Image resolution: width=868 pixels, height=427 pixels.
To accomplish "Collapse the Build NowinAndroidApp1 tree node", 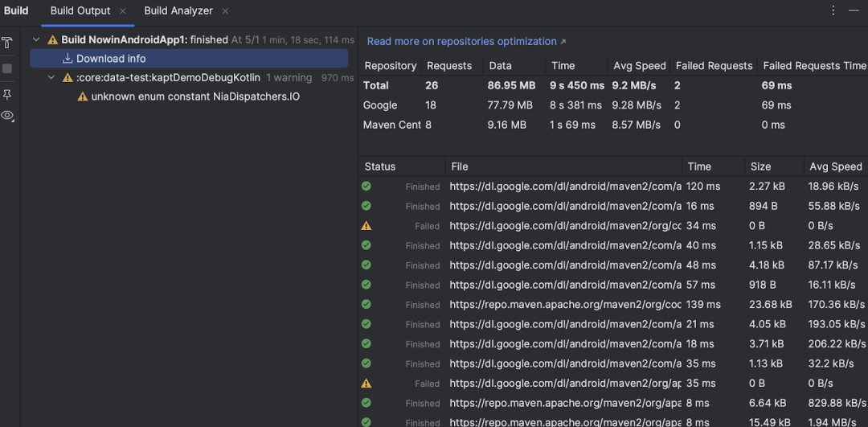I will pyautogui.click(x=36, y=40).
